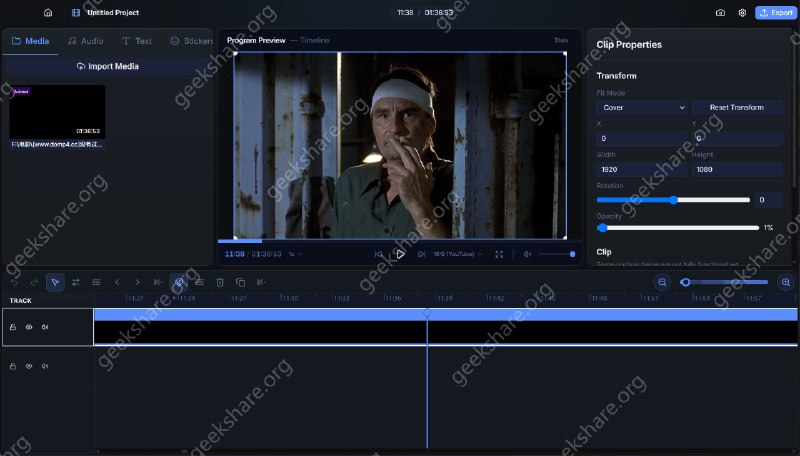This screenshot has width=800, height=456.
Task: Click the X position input field
Action: click(x=642, y=138)
